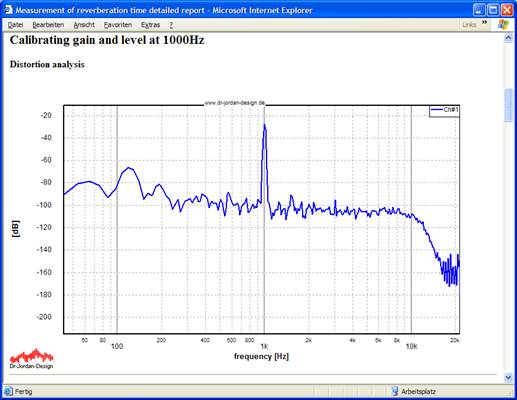Click the scrollbar down arrow
517x400 pixels.
click(508, 378)
